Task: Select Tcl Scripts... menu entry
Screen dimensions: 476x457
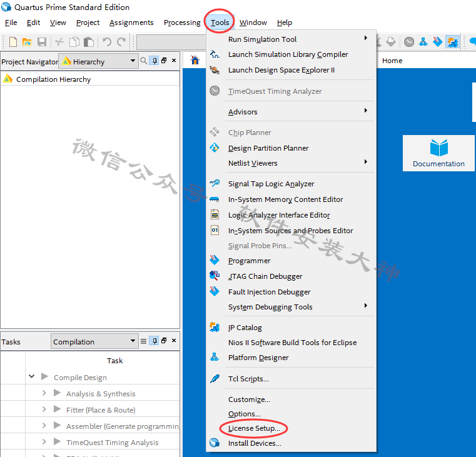Action: (x=291, y=379)
